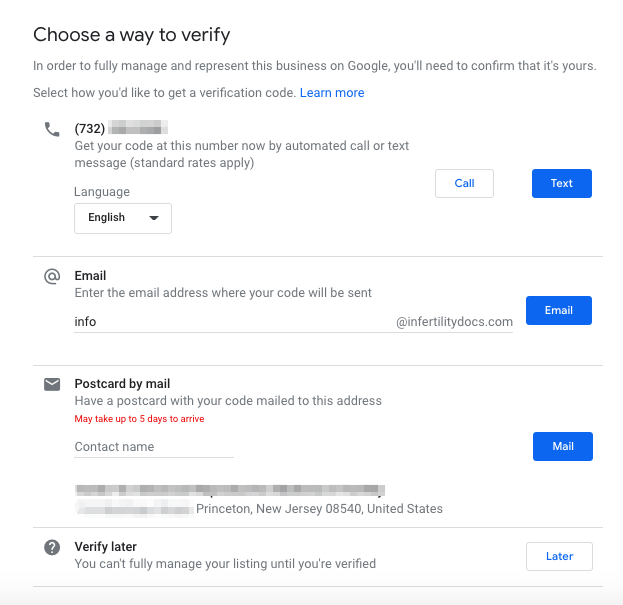623x605 pixels.
Task: Click the envelope icon for Postcard by mail
Action: [52, 384]
